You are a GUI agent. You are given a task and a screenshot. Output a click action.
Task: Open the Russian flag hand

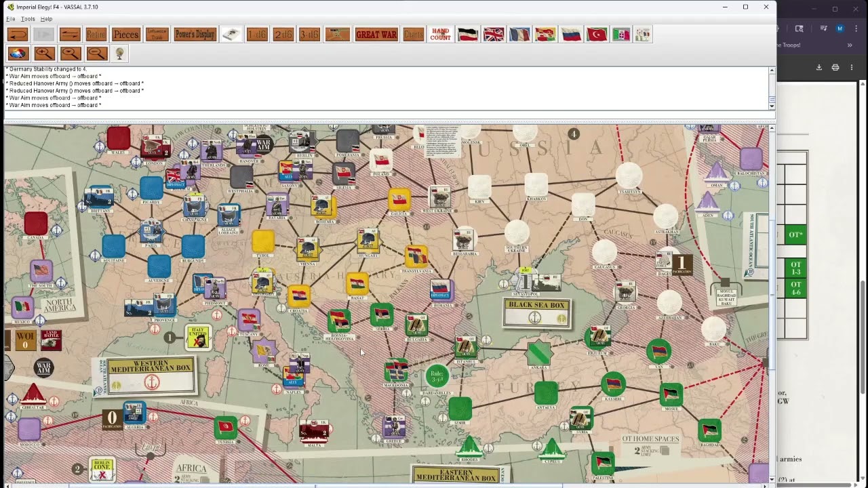point(571,35)
